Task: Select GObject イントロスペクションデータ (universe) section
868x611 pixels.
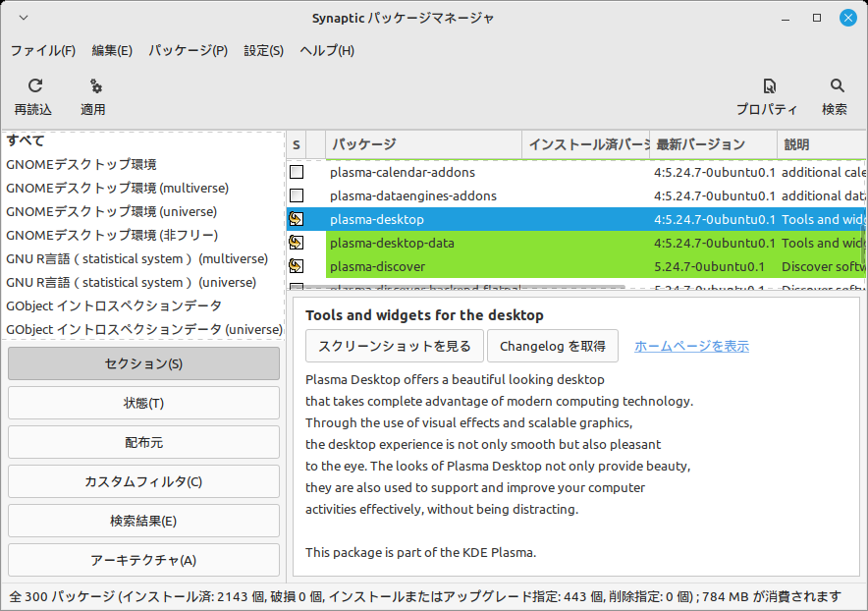Action: coord(143,330)
